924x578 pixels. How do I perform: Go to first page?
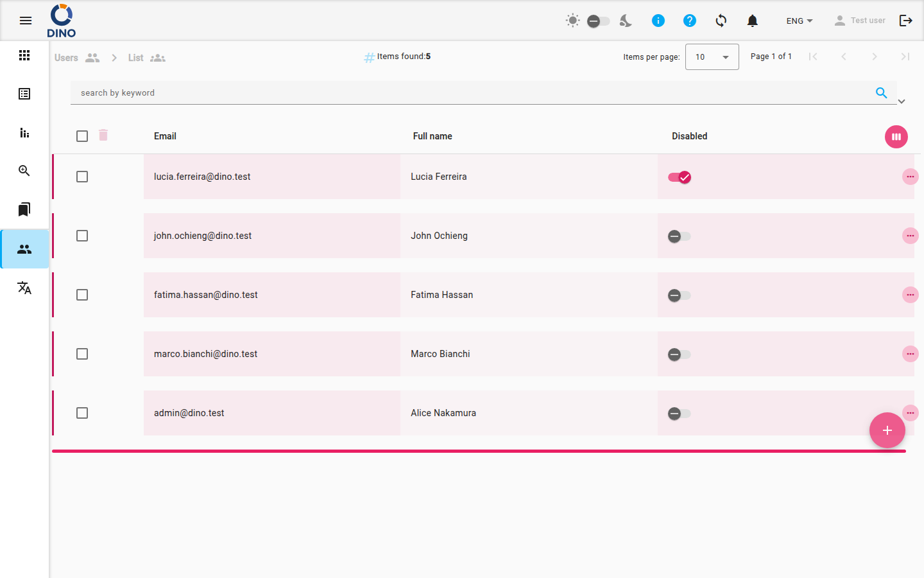click(x=813, y=57)
